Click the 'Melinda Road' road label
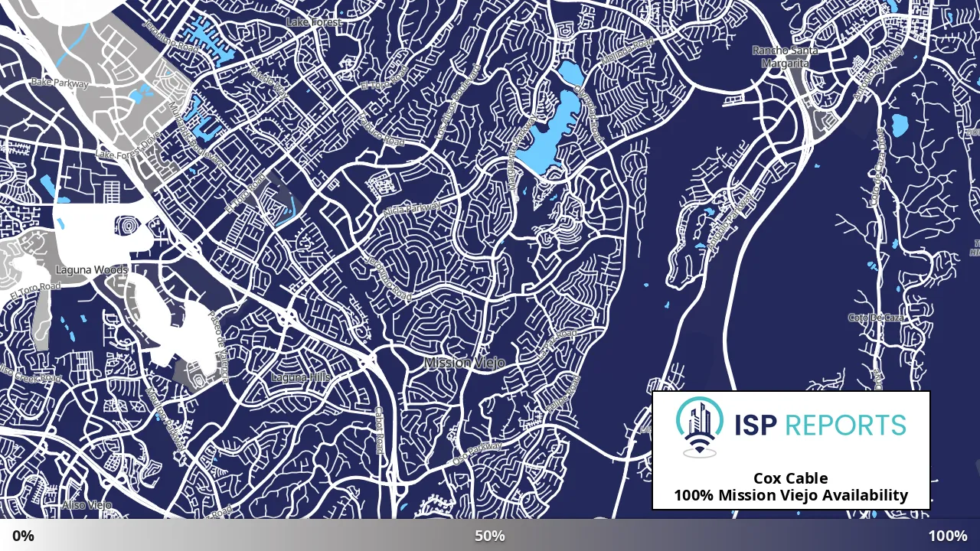Screen dimensions: 980x551 pyautogui.click(x=627, y=51)
